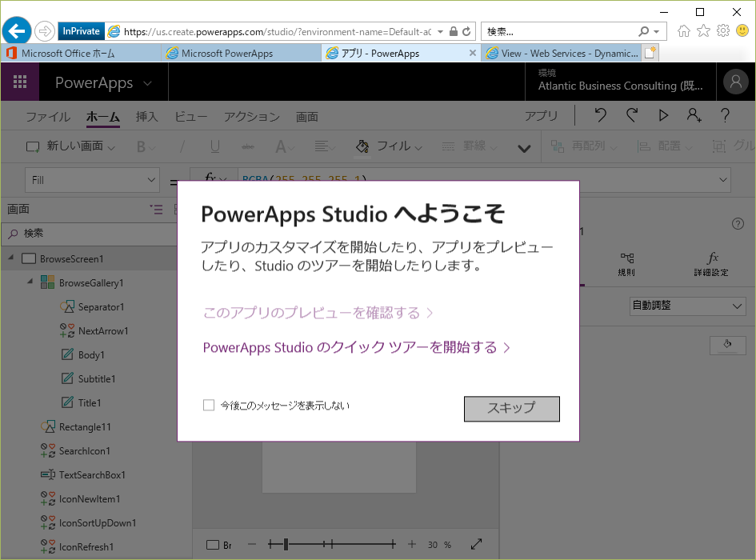Click the smiley feedback icon
This screenshot has height=560, width=756.
click(742, 31)
